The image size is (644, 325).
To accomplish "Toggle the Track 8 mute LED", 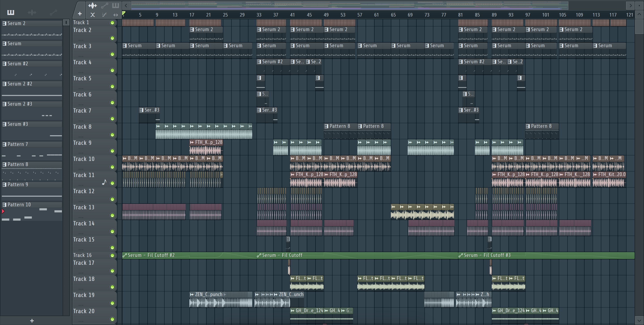I will tap(112, 135).
